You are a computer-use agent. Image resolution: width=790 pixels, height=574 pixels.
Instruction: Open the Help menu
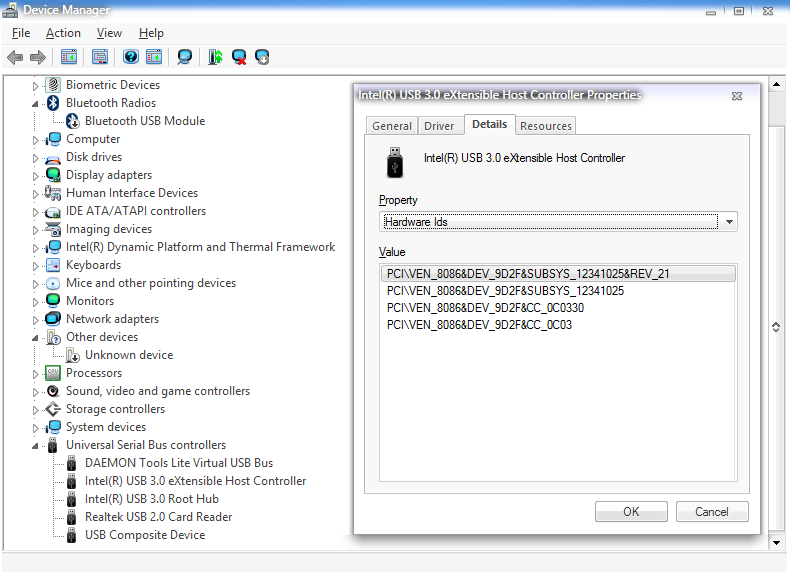151,33
